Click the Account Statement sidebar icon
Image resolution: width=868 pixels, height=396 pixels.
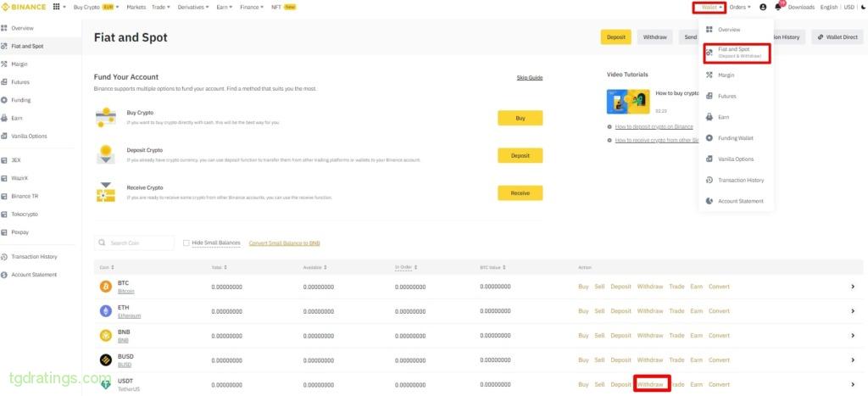4,275
